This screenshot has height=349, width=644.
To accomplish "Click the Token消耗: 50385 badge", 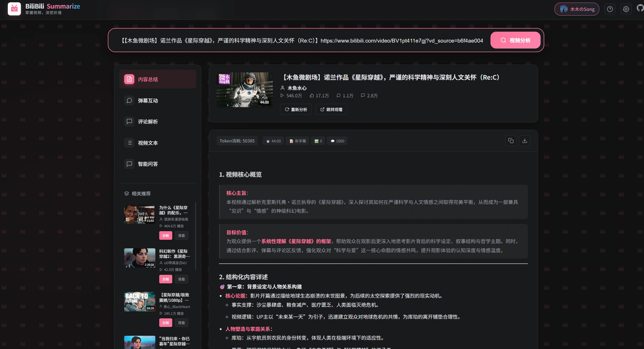I will click(x=237, y=141).
